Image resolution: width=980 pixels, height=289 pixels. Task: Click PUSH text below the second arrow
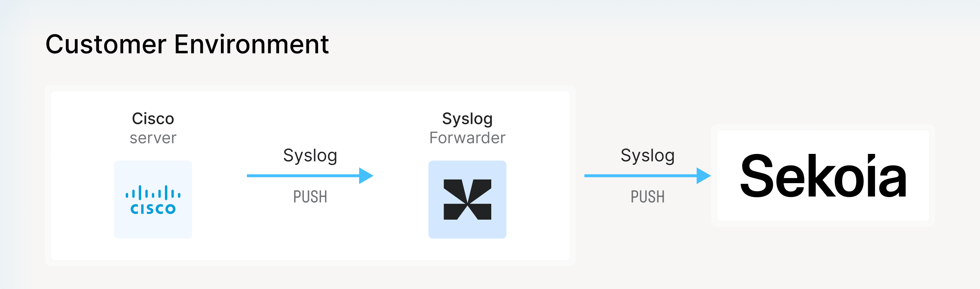pyautogui.click(x=648, y=197)
